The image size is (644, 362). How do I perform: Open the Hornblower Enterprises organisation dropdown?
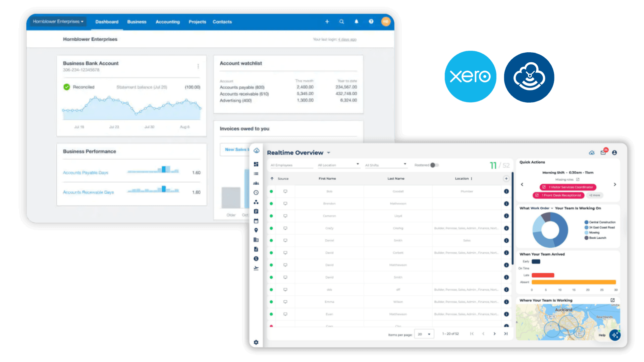pos(58,22)
